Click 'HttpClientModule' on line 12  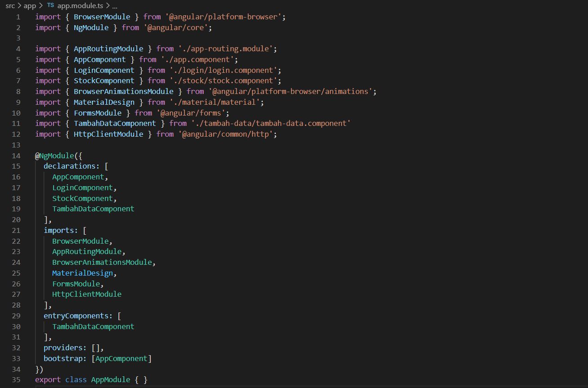coord(108,134)
